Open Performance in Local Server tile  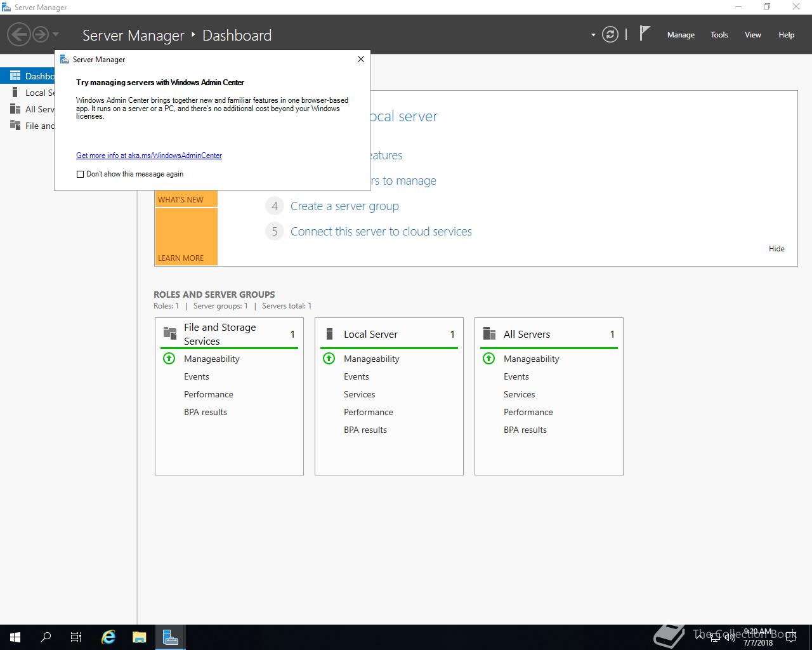click(369, 412)
